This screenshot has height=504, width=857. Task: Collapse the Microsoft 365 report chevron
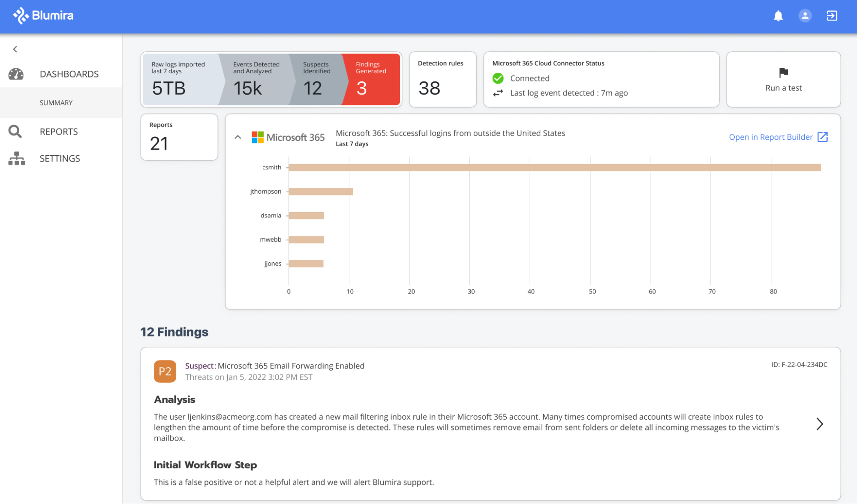pos(238,137)
